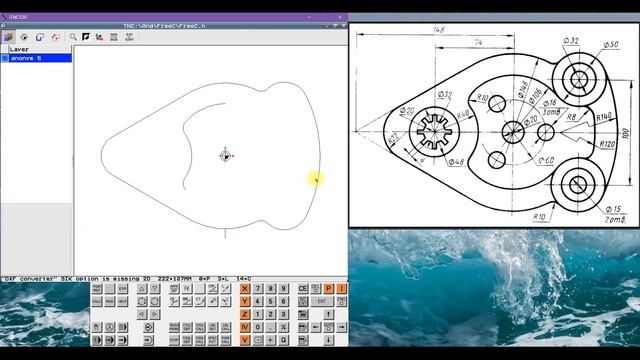
Task: Select the layer mode toolbar icon
Action: point(8,37)
